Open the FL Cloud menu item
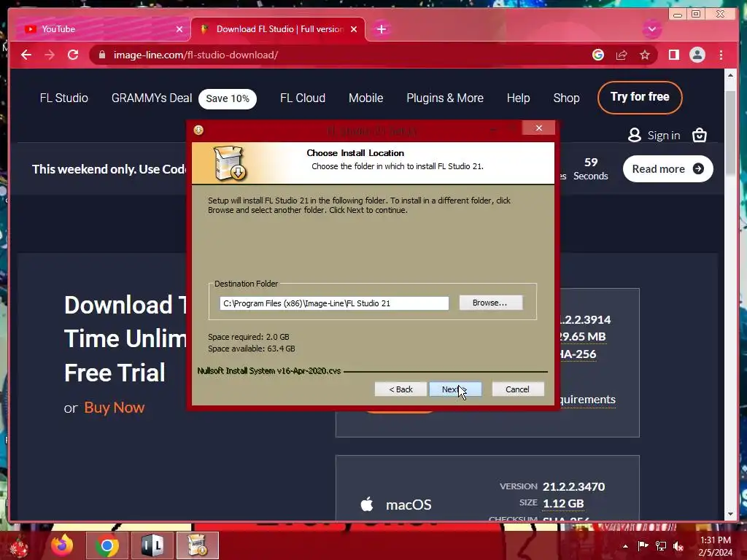 (303, 98)
